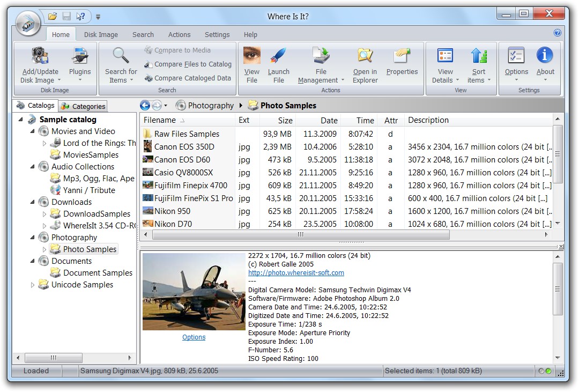Click the Add/Update Disk Image icon
Viewport: 579px width, 392px height.
click(40, 56)
